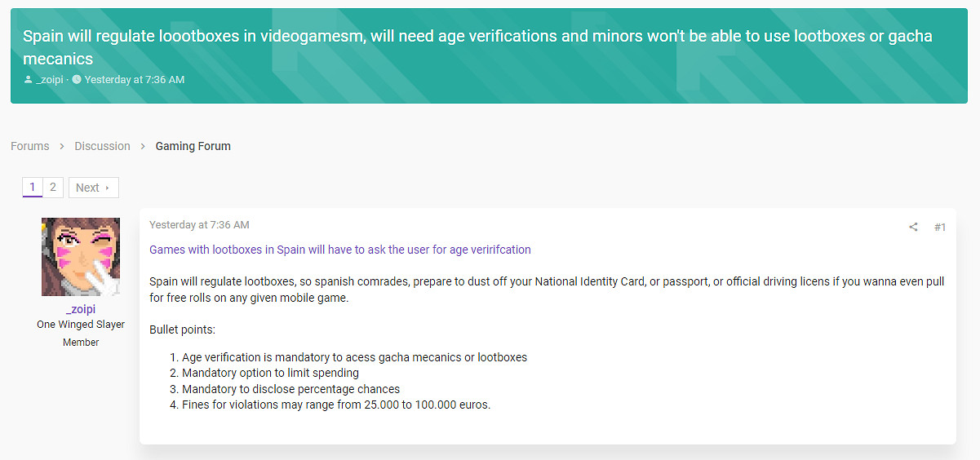Open the #1 post permalink
Viewport: 980px width, 460px height.
tap(939, 228)
